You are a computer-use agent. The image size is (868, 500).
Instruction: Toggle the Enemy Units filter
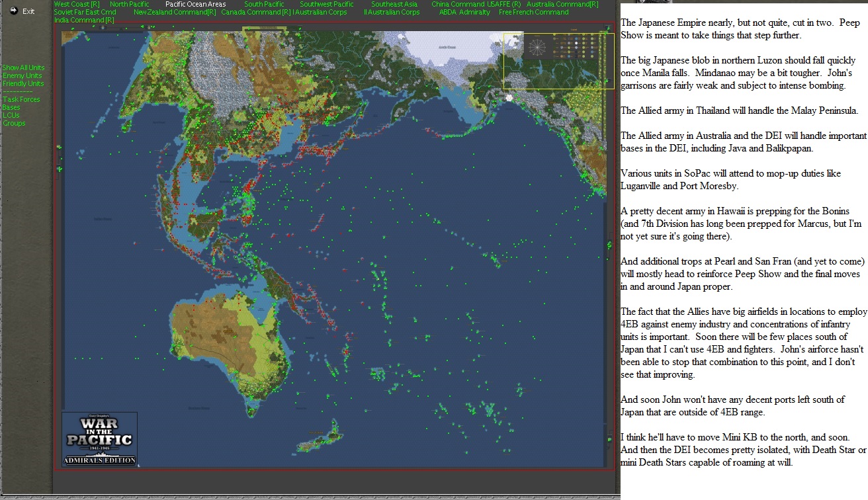click(x=22, y=75)
